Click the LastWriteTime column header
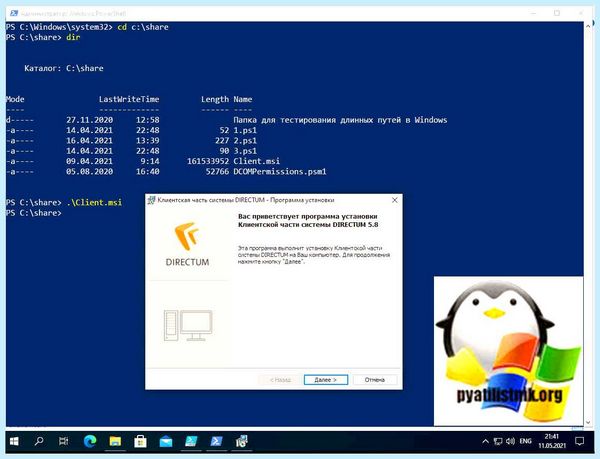 click(x=129, y=99)
